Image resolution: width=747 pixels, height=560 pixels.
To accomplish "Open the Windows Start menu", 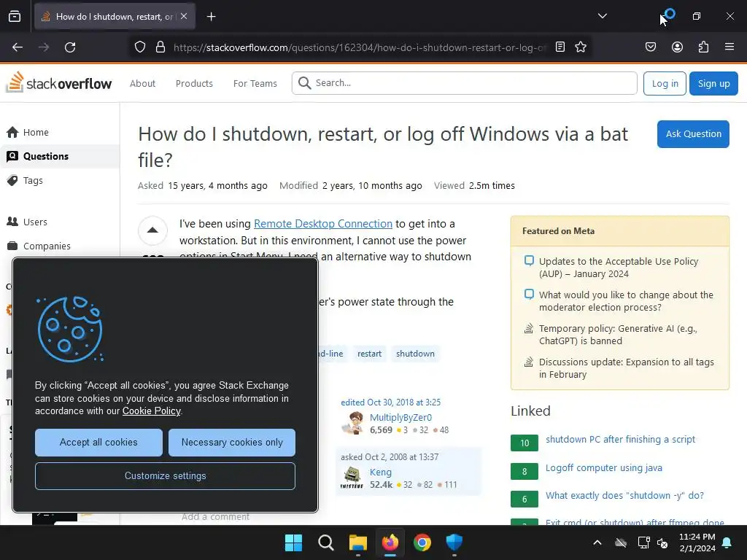I will click(293, 542).
